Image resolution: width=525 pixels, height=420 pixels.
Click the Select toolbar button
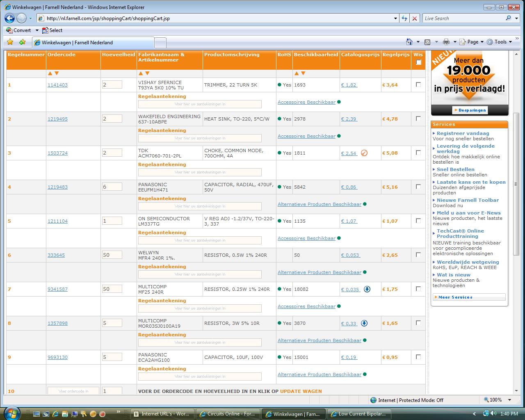[52, 30]
